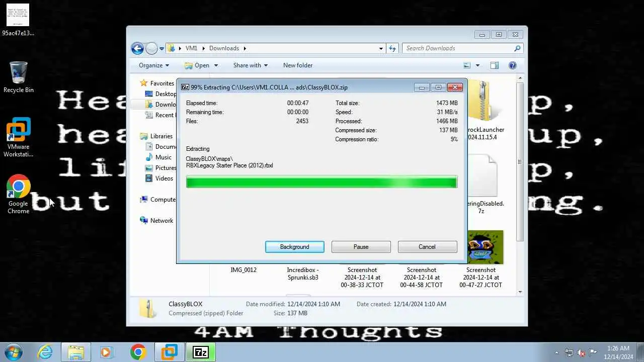
Task: Go forward in Explorer window
Action: (151, 48)
